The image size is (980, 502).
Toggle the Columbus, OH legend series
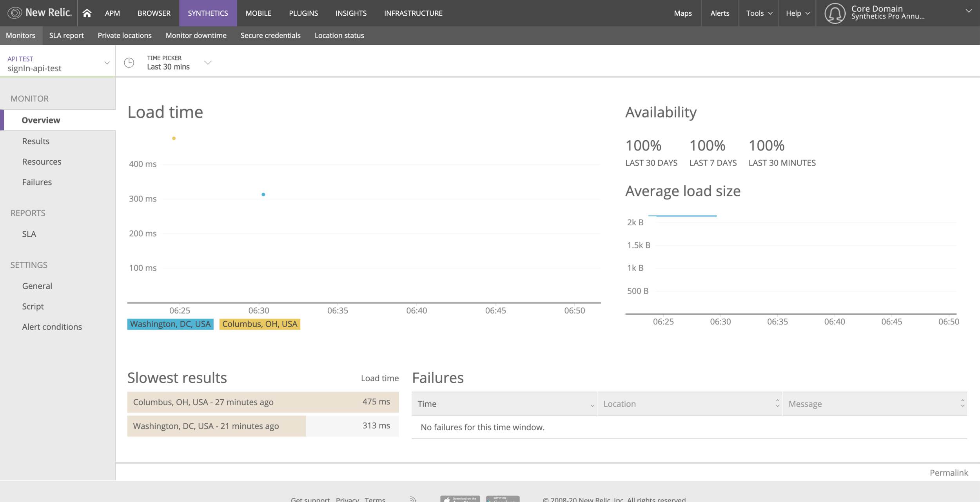coord(260,324)
